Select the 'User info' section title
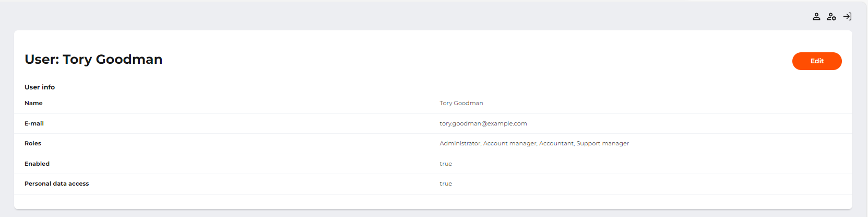This screenshot has height=217, width=868. click(40, 87)
